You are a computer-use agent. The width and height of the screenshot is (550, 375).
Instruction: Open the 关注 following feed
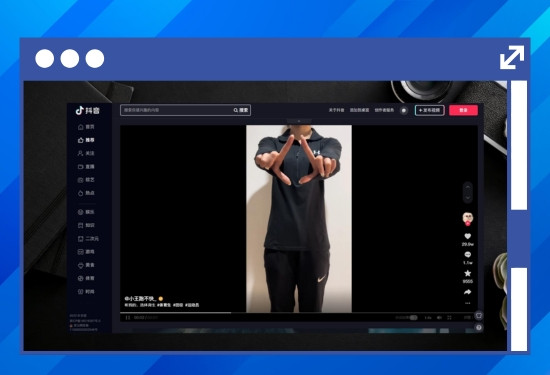tap(86, 153)
